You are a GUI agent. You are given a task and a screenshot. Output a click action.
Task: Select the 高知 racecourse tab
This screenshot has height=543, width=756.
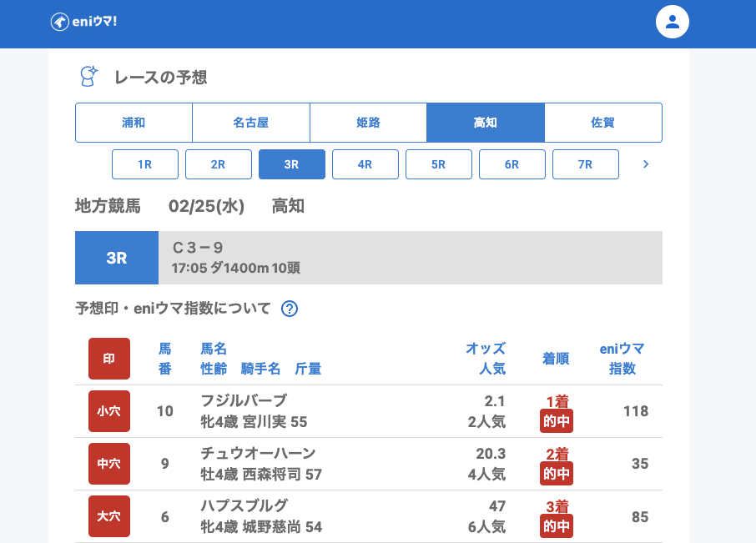(486, 123)
